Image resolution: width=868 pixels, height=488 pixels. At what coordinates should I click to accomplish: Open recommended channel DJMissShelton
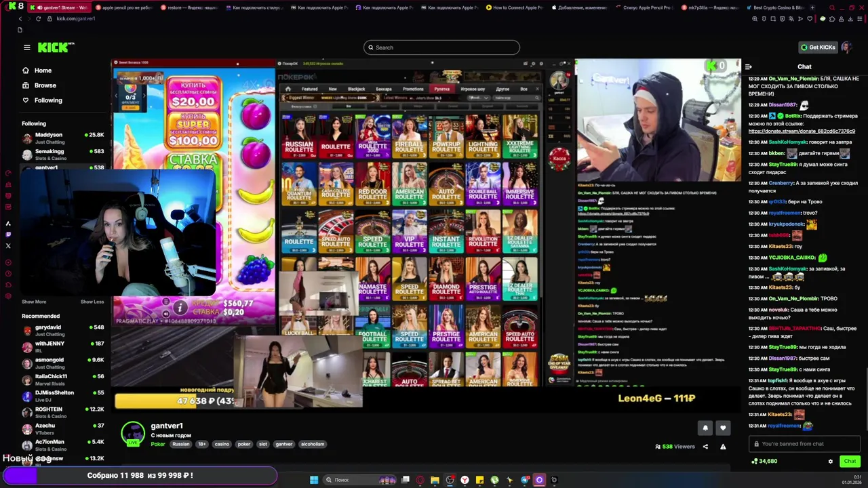coord(64,395)
